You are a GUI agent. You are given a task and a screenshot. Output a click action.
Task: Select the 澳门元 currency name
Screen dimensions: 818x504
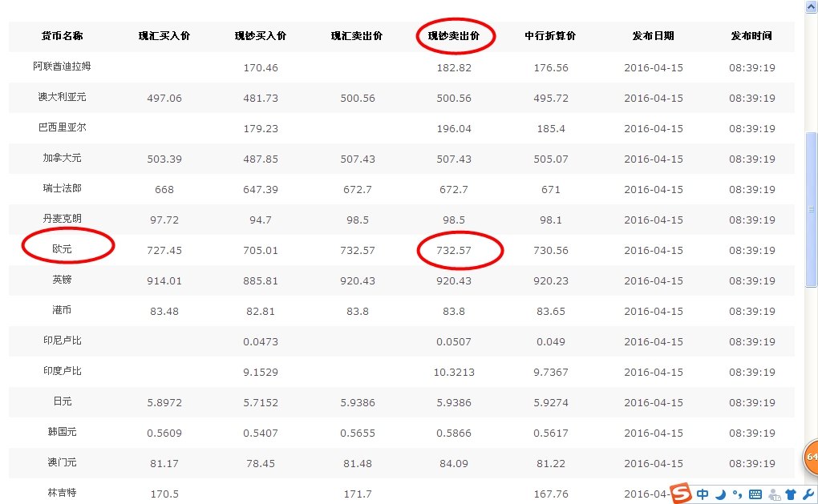(x=62, y=462)
